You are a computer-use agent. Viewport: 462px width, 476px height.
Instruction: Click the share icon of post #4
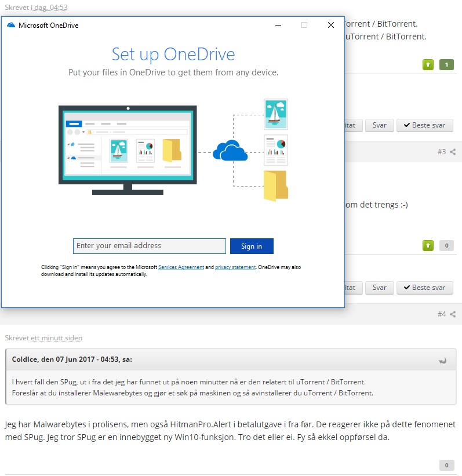click(x=453, y=314)
